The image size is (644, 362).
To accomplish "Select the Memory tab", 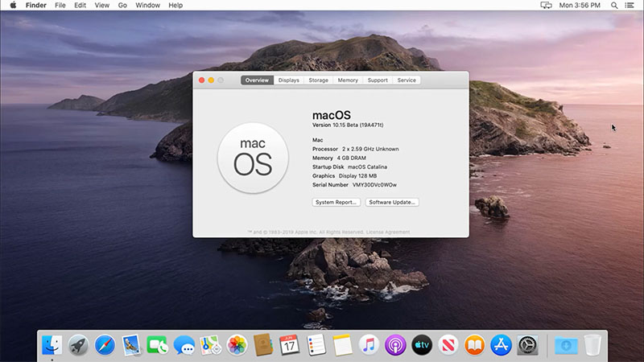I will pos(348,80).
